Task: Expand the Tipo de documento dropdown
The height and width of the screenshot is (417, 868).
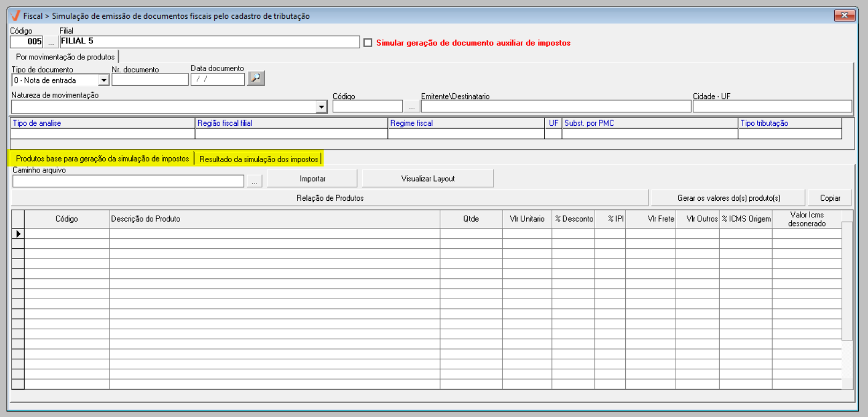Action: (x=103, y=80)
